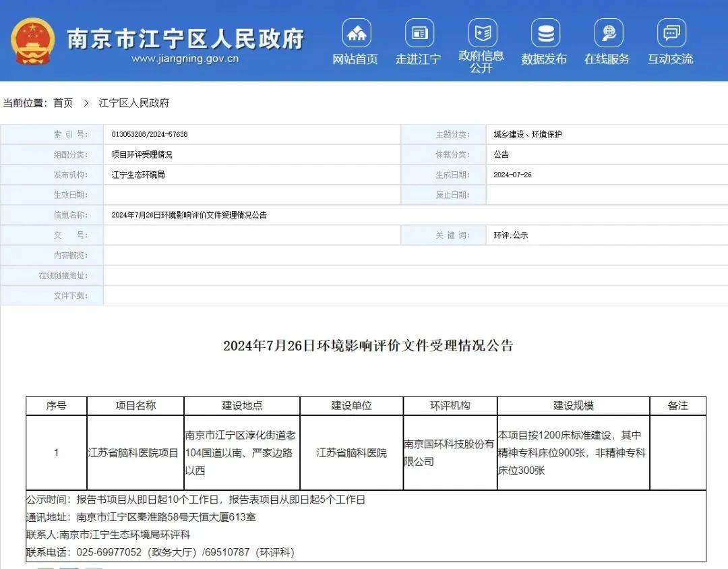Click the main announcement heading
This screenshot has width=728, height=569.
tap(368, 346)
